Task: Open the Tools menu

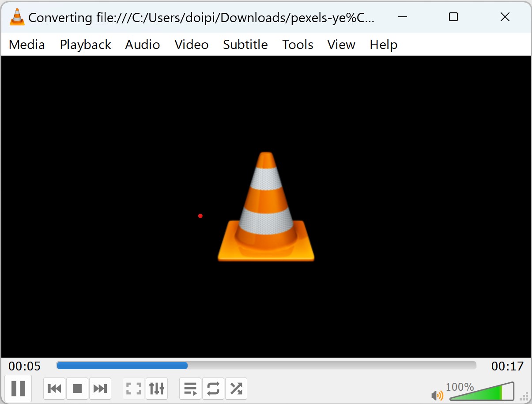Action: (298, 45)
